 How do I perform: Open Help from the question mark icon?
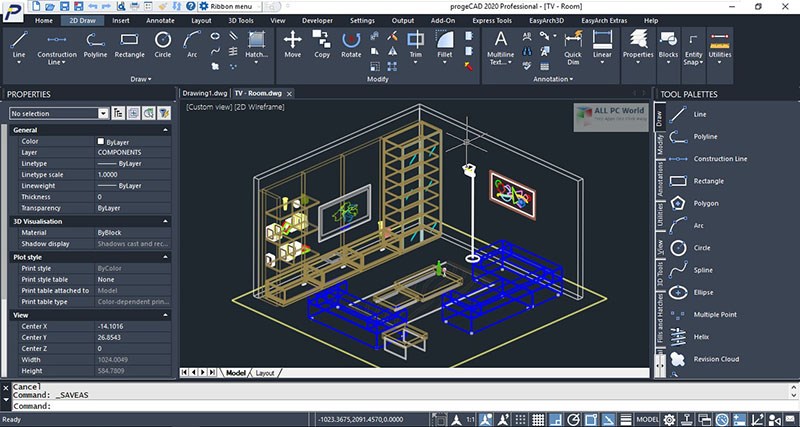pos(190,7)
